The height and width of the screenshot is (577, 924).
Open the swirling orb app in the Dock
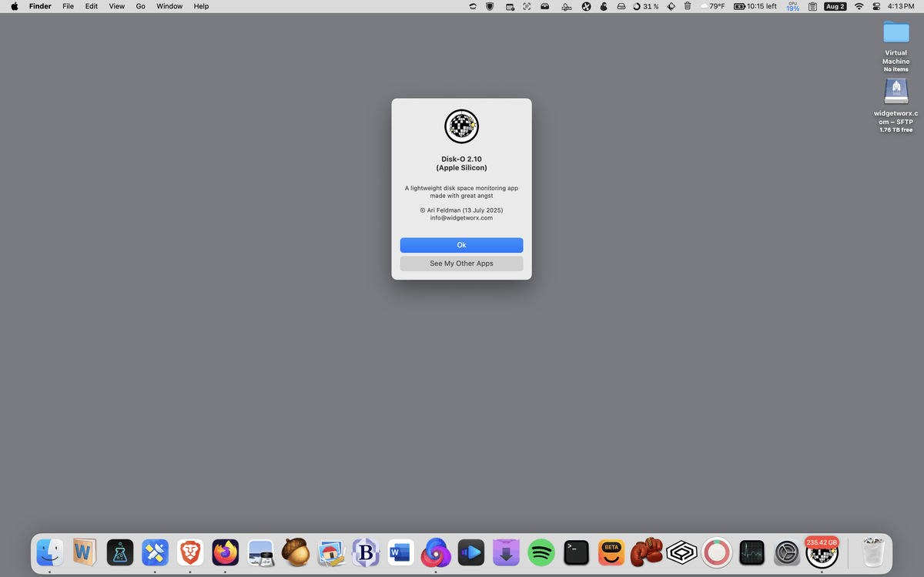pos(436,552)
